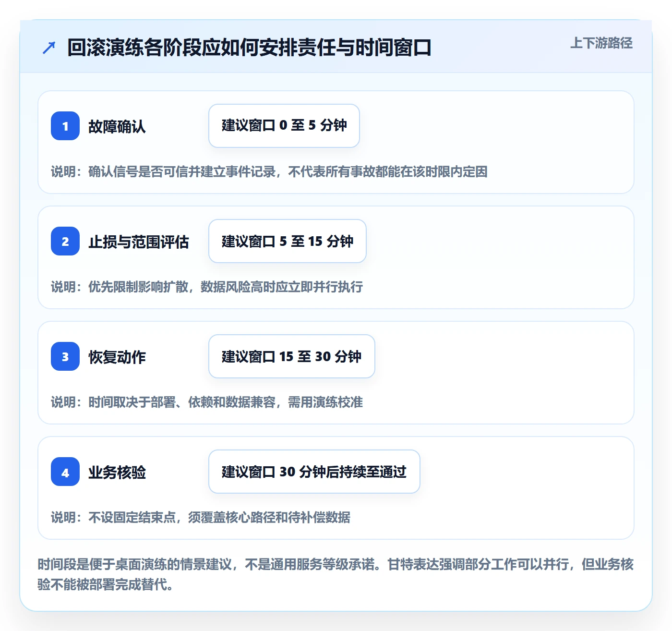Screen dimensions: 672x631
Task: Select step number 3 badge
Action: [x=65, y=356]
